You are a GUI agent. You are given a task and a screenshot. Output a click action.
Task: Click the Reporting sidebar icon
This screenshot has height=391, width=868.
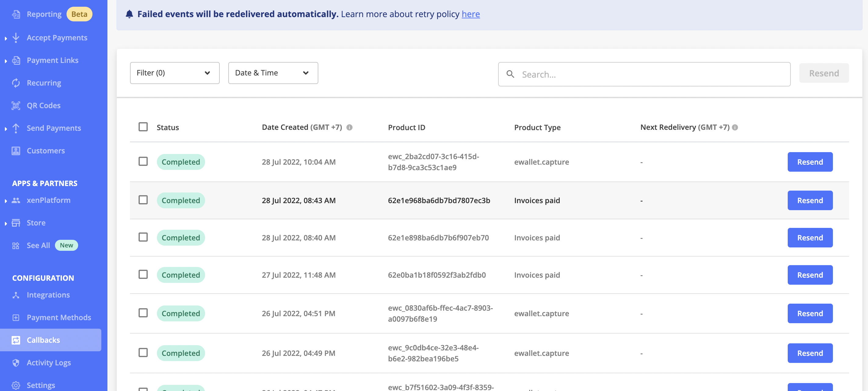tap(16, 14)
